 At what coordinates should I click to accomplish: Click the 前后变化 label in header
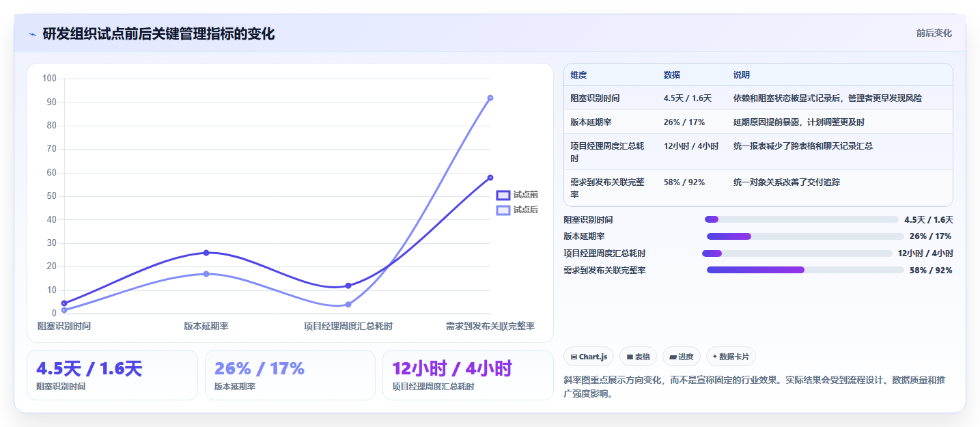(x=934, y=33)
